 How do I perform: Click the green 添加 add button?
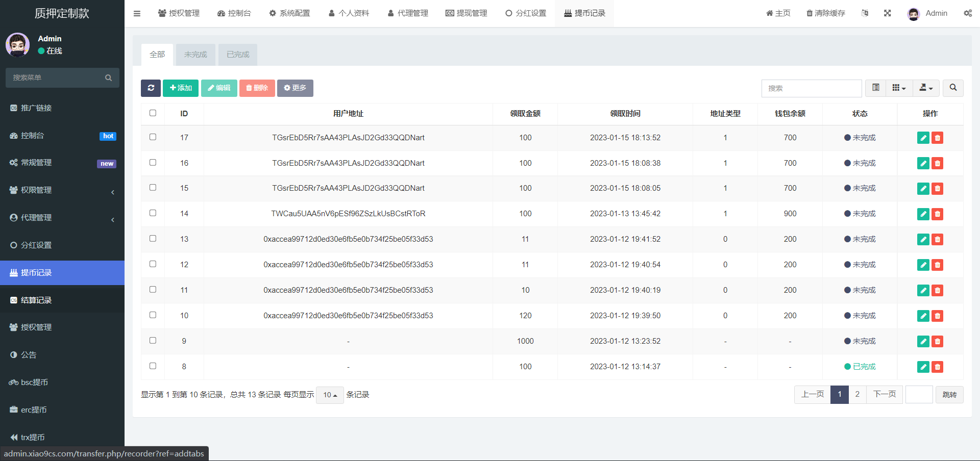pos(181,88)
